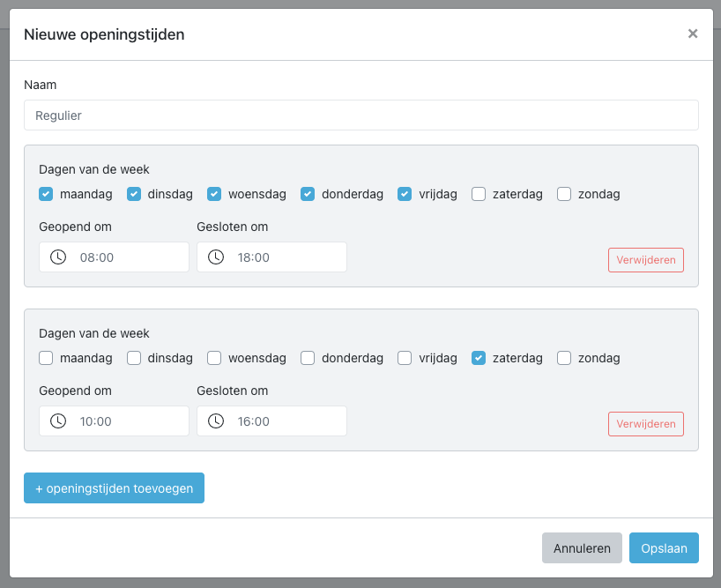Tick vrijdag in the second block
The width and height of the screenshot is (721, 588).
click(x=405, y=358)
